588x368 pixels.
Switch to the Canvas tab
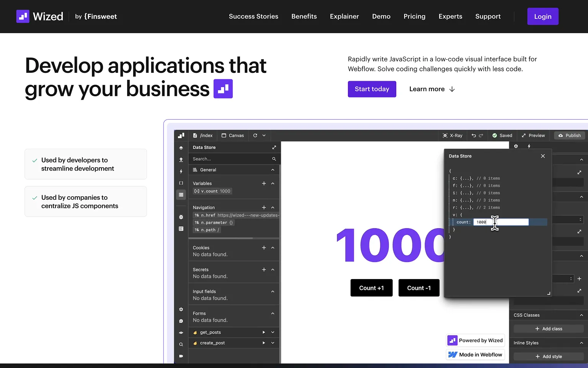233,135
